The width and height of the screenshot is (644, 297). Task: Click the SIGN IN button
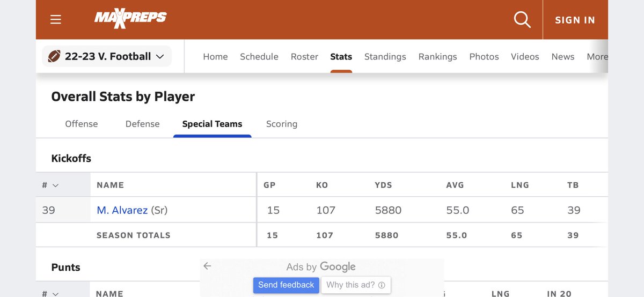575,20
